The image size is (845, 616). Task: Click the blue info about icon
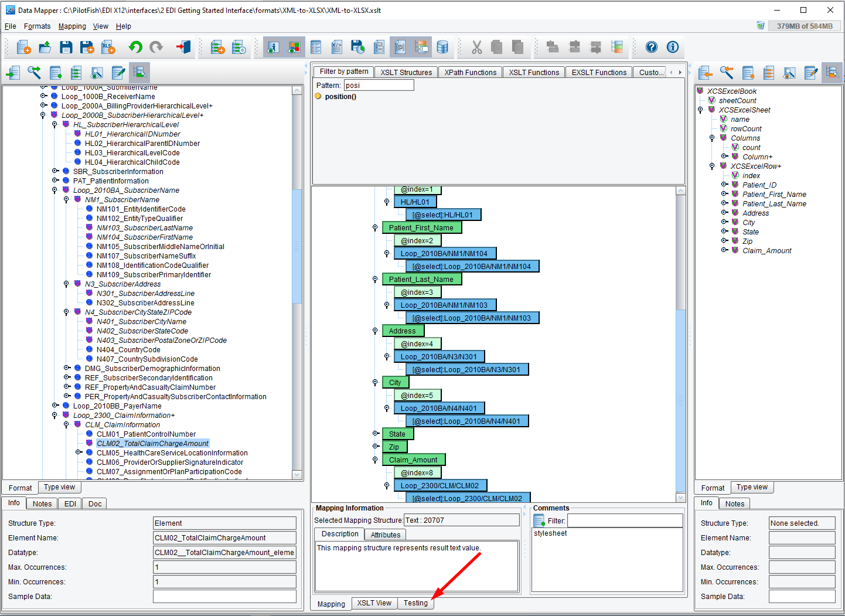673,47
